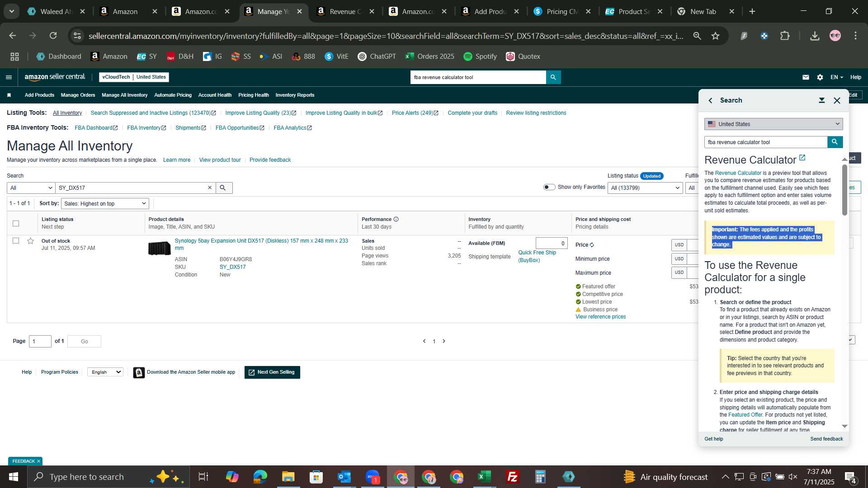
Task: Click the Available FBM quantity input
Action: pyautogui.click(x=552, y=243)
